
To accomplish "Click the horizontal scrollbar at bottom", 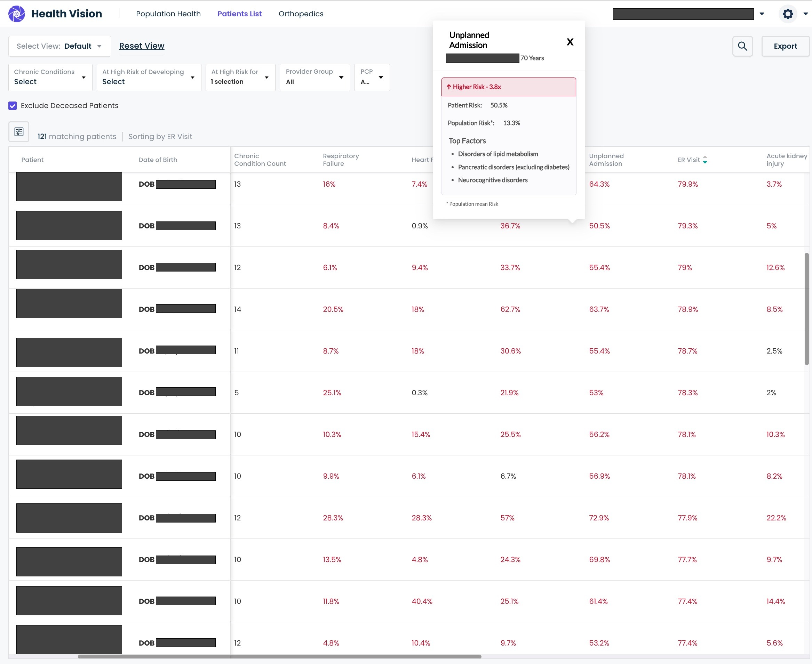I will click(279, 656).
